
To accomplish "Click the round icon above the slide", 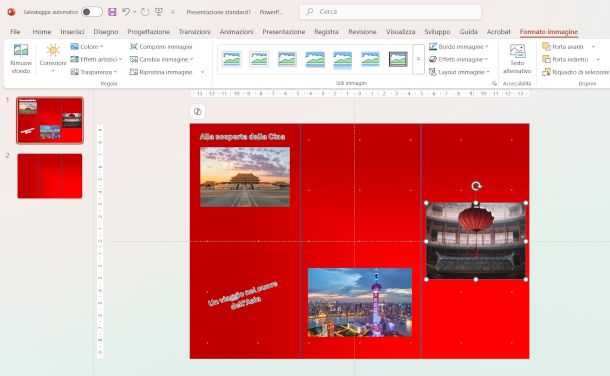I will click(x=198, y=112).
